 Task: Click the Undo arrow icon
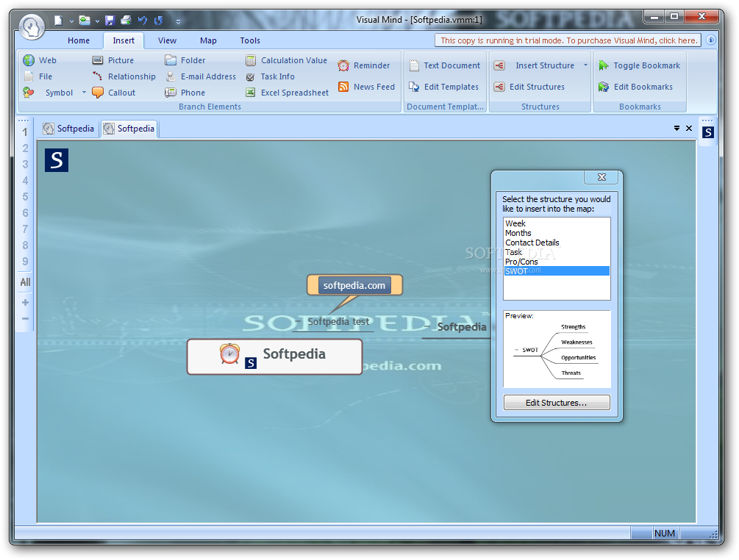point(143,21)
